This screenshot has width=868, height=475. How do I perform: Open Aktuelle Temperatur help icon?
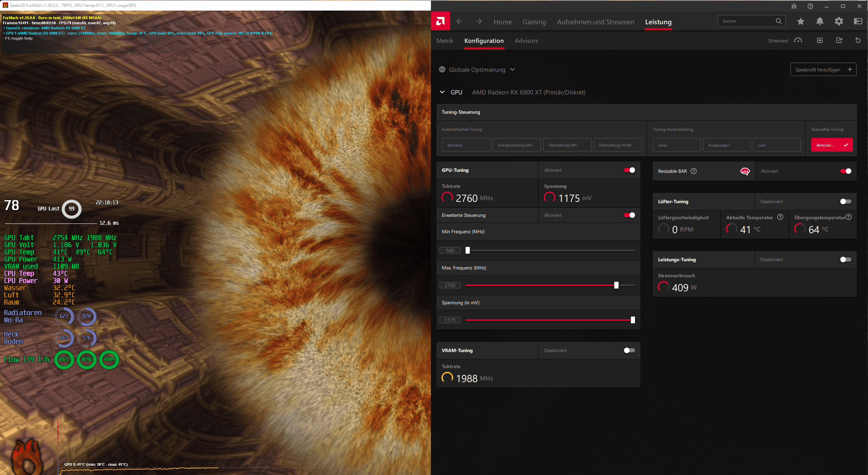pyautogui.click(x=780, y=217)
